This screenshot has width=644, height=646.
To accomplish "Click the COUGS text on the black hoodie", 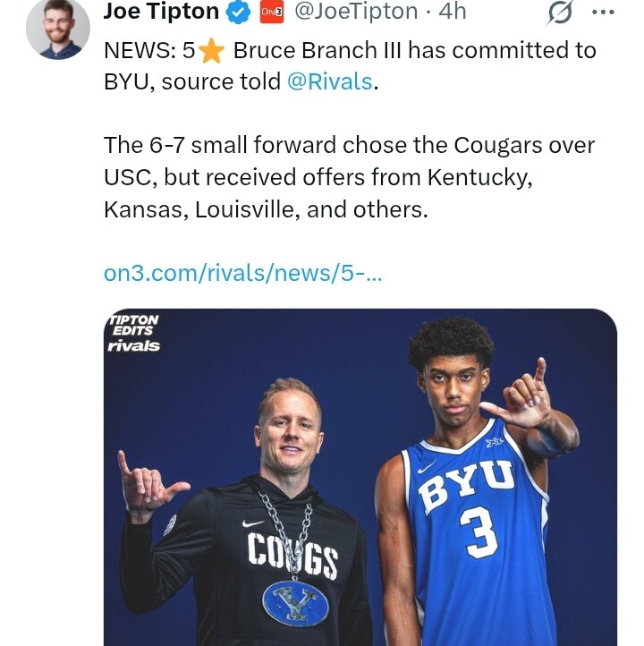I will click(292, 556).
